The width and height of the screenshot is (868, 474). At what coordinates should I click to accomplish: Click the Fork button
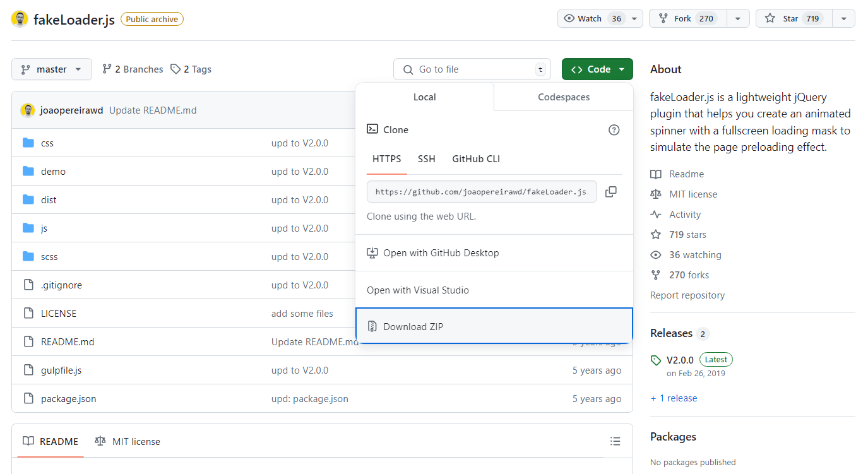click(x=687, y=18)
